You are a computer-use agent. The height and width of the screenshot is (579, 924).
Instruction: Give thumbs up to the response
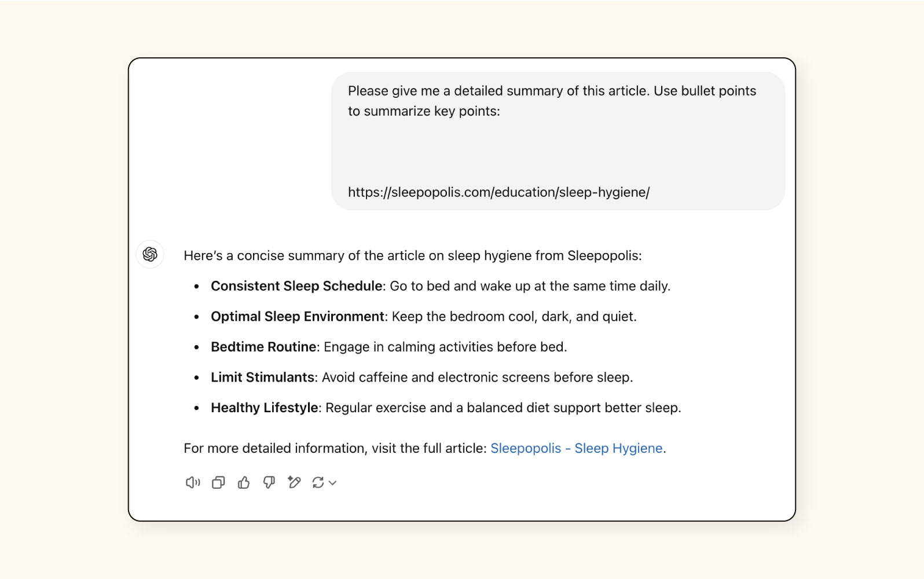pyautogui.click(x=244, y=482)
